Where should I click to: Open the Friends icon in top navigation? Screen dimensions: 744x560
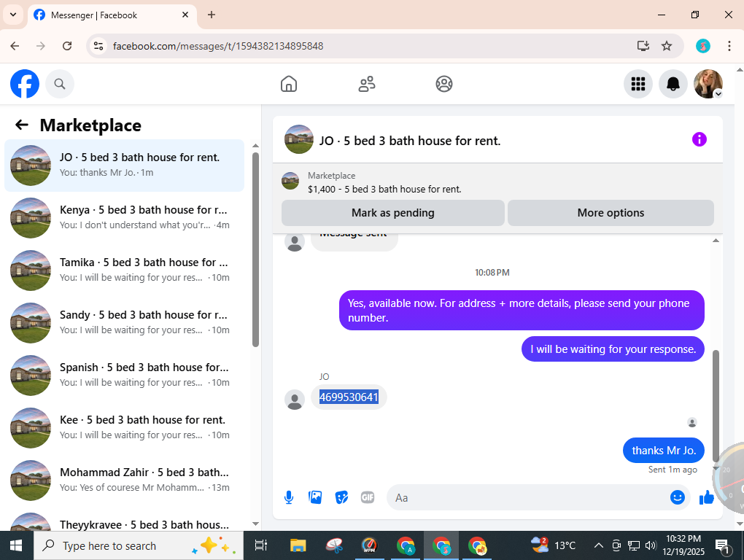(366, 84)
